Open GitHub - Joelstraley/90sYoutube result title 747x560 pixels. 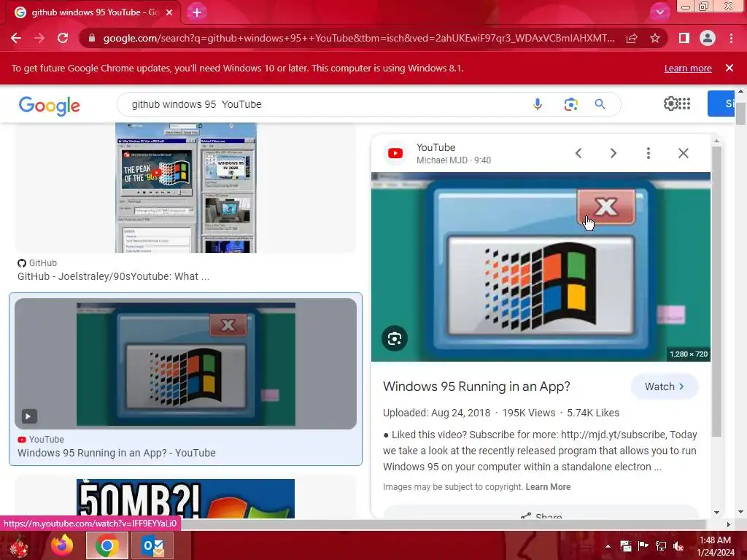tap(113, 276)
